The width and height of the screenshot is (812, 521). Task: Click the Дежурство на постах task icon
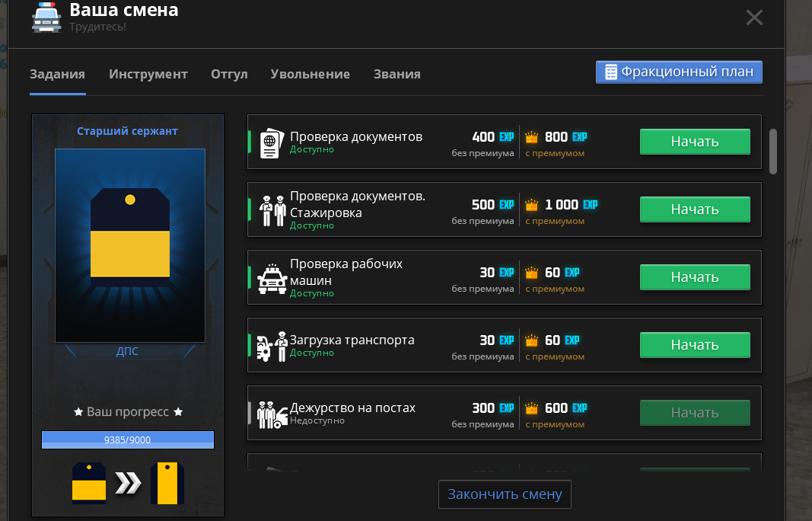[x=272, y=414]
